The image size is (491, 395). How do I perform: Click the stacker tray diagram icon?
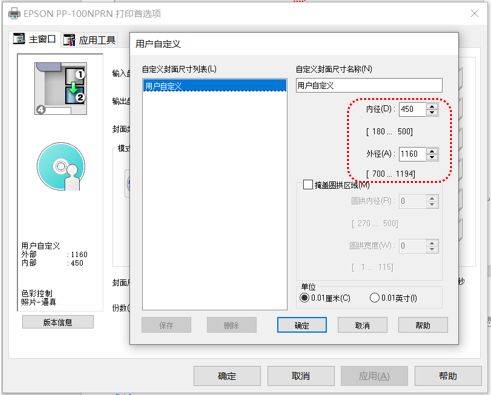[61, 88]
